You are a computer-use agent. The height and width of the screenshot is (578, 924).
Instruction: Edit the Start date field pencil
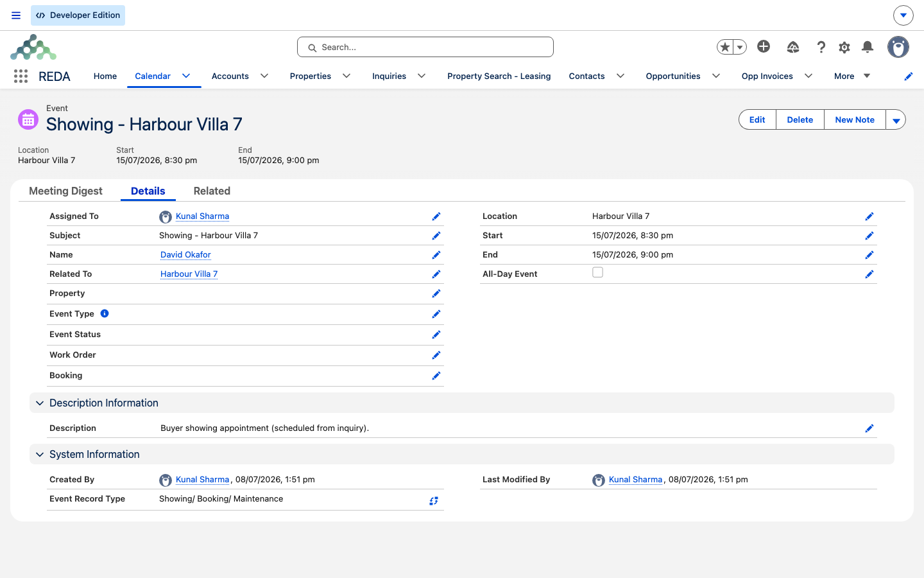(869, 236)
